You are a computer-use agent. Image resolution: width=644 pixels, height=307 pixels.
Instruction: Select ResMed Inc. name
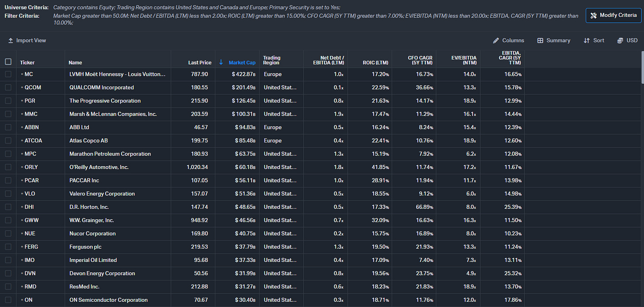point(84,287)
